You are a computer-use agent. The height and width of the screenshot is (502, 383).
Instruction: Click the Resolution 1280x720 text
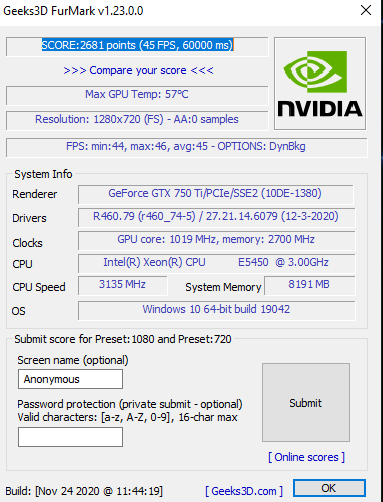point(137,119)
